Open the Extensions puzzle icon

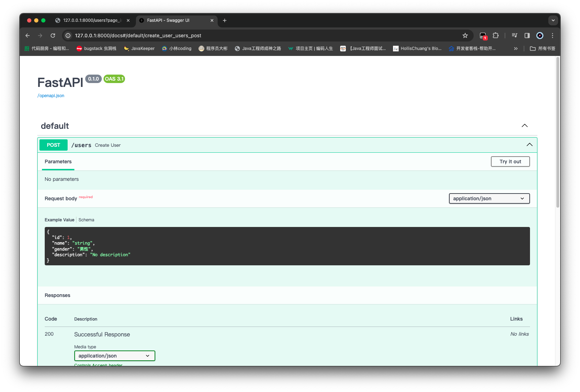[x=496, y=36]
